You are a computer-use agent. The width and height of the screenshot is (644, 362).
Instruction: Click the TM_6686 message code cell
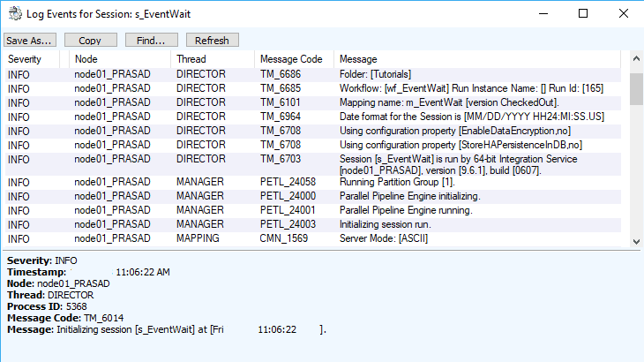tap(281, 74)
